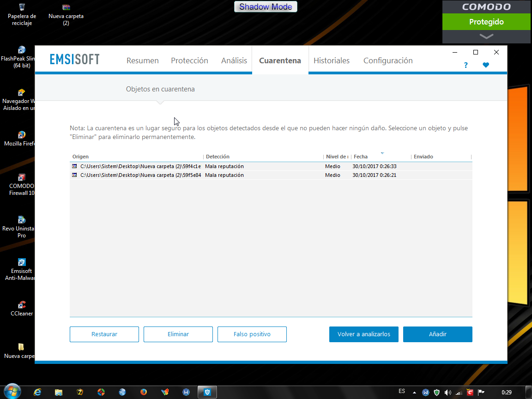Switch to the Protección tab
Screen dimensions: 532x399
(x=189, y=60)
